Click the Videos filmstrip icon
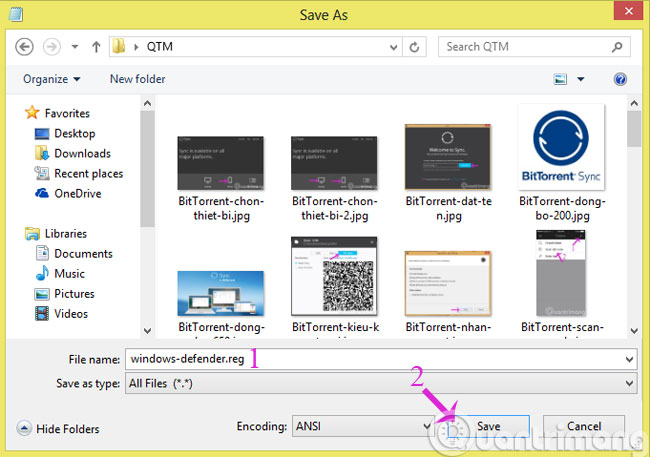650x457 pixels. pyautogui.click(x=42, y=314)
